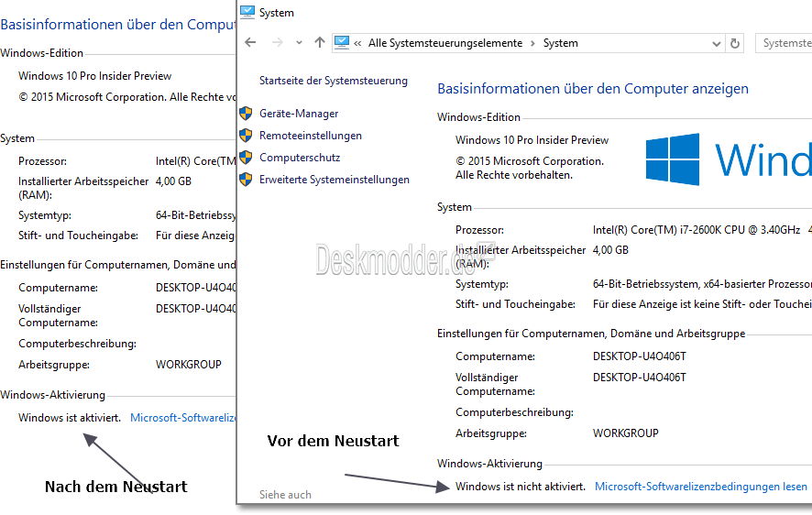Select 'Windows 10 Pro Insider Preview' in left window
812x515 pixels.
click(94, 76)
